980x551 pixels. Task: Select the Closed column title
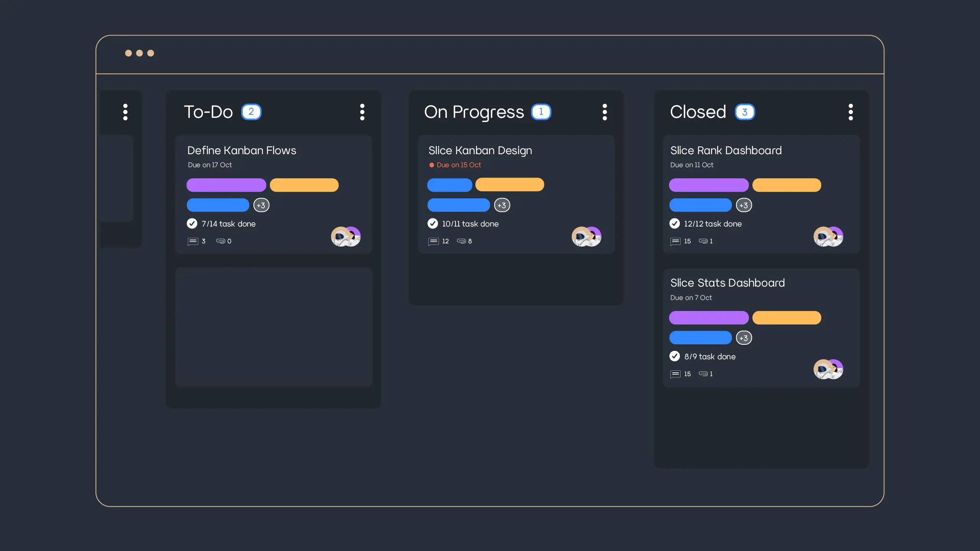[x=698, y=112]
